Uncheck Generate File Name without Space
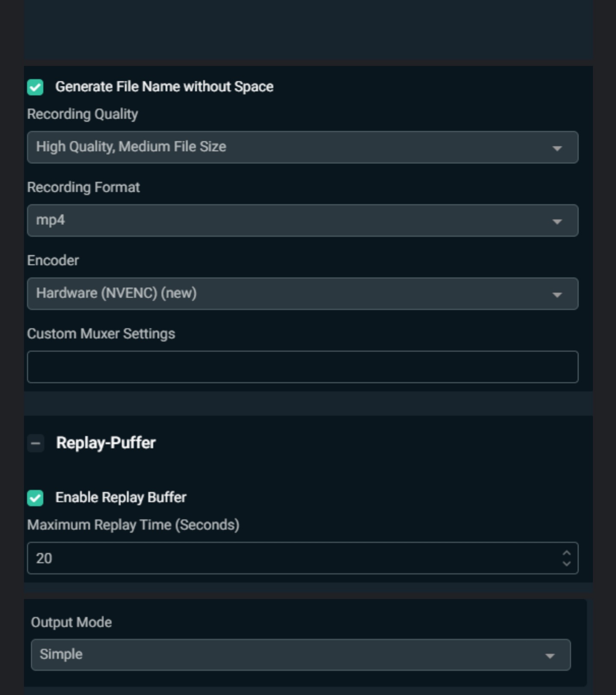The height and width of the screenshot is (695, 616). point(35,87)
